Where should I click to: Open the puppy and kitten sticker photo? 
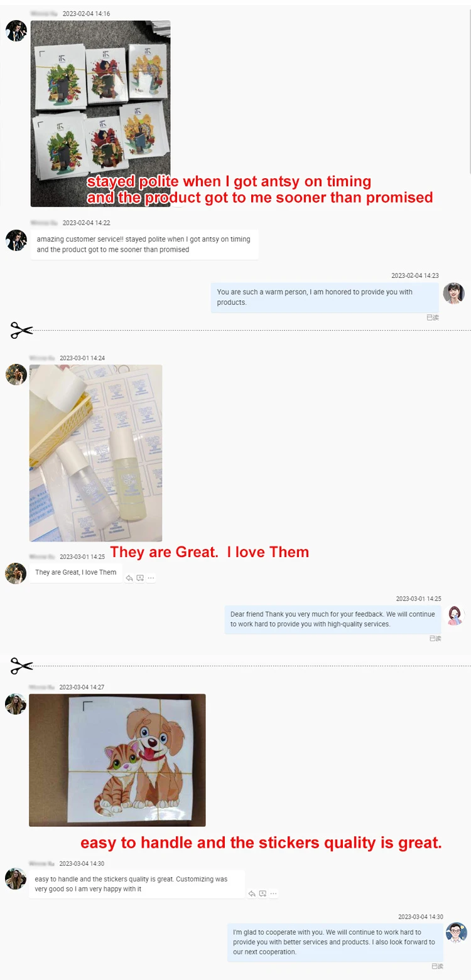pos(117,760)
